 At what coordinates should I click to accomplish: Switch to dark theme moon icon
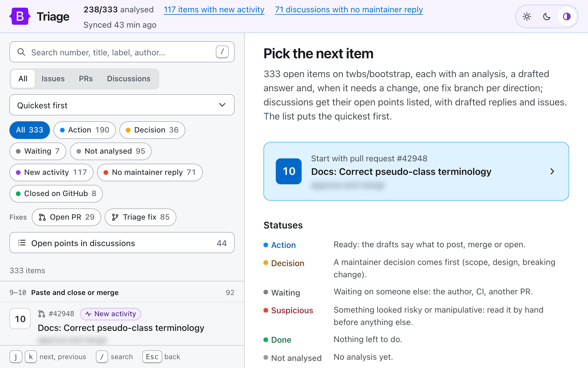547,16
